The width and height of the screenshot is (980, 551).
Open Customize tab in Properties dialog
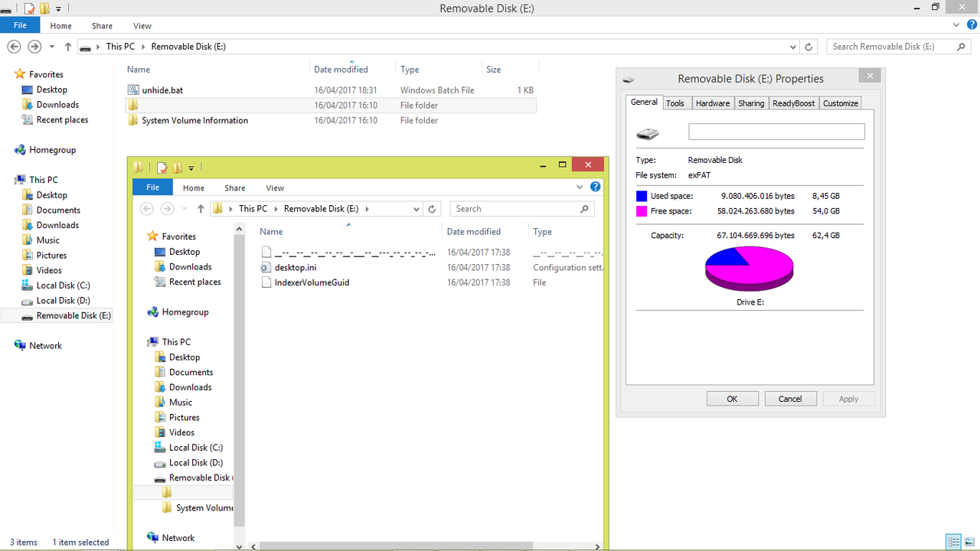[x=841, y=103]
